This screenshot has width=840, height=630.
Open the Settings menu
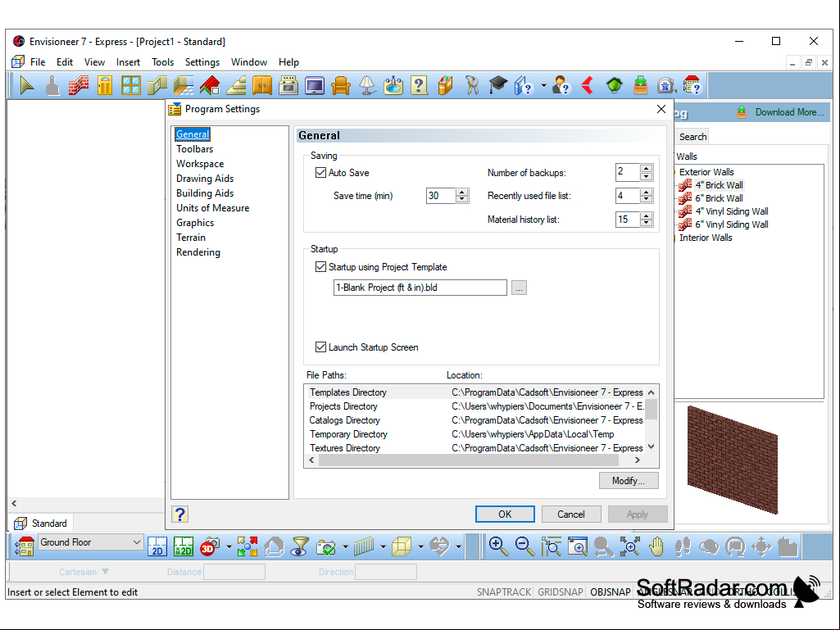click(x=202, y=62)
